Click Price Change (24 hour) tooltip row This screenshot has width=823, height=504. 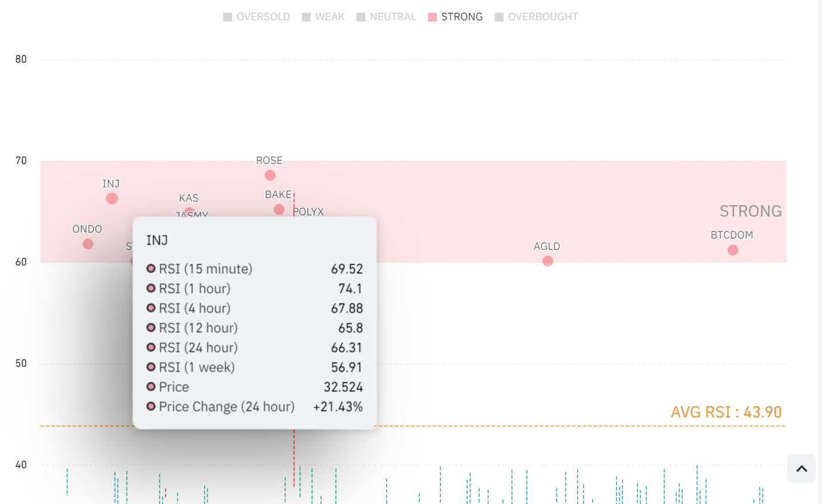(254, 407)
